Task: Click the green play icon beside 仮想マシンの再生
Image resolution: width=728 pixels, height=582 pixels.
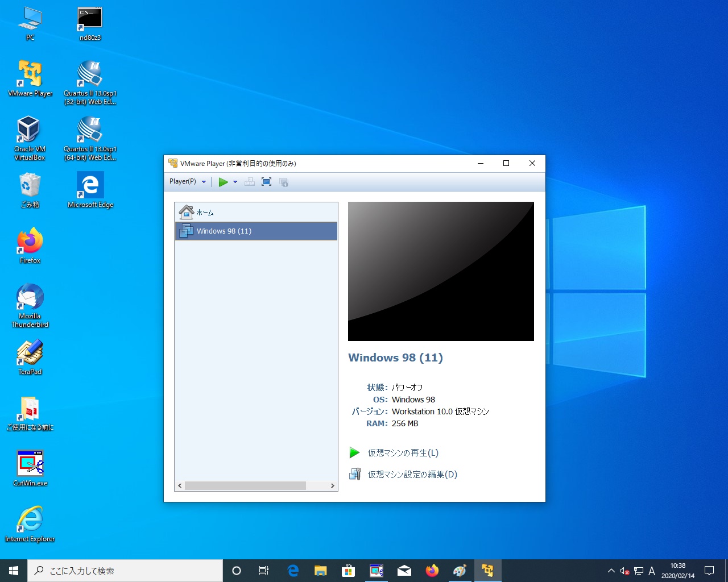Action: click(354, 453)
